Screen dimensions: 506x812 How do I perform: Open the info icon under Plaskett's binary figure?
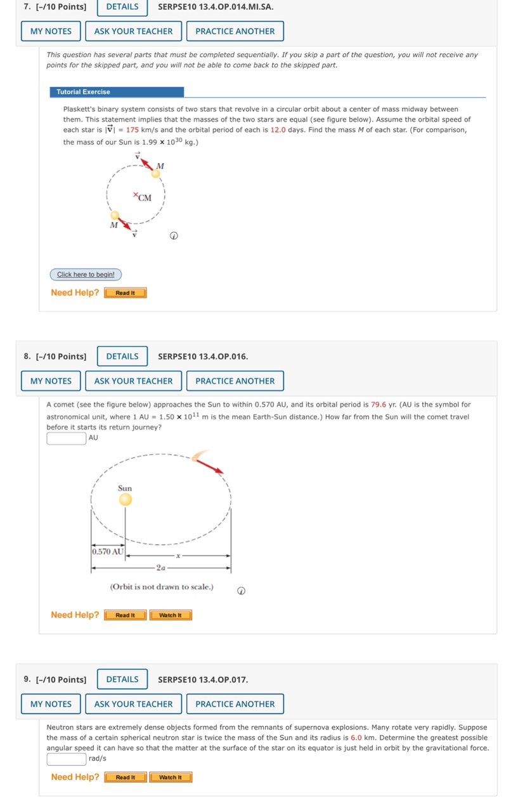pos(173,235)
